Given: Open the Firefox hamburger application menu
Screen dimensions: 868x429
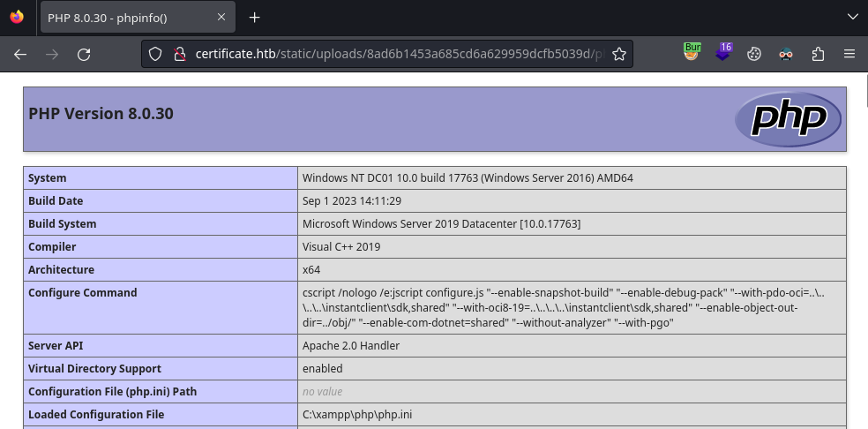Looking at the screenshot, I should [849, 54].
